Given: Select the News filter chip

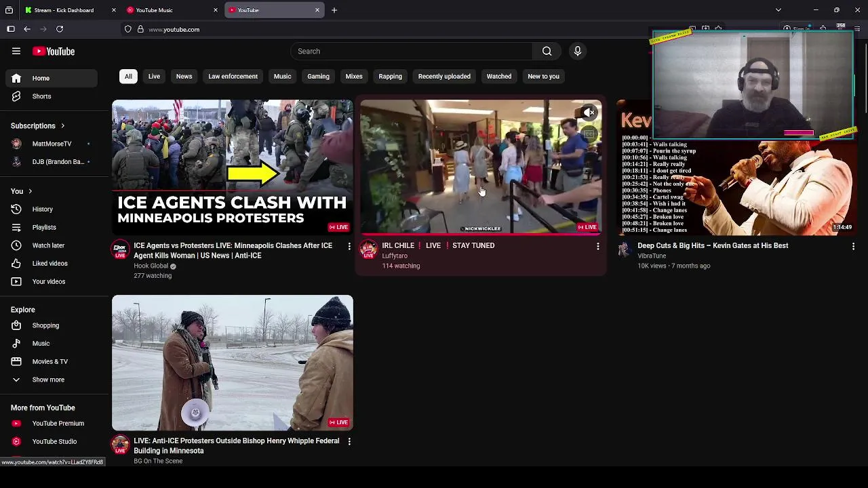Looking at the screenshot, I should click(184, 77).
